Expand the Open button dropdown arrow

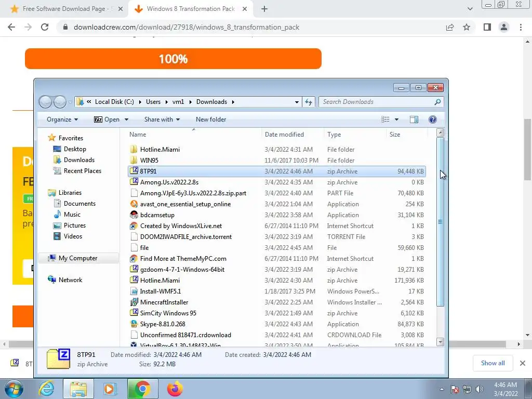tap(127, 119)
